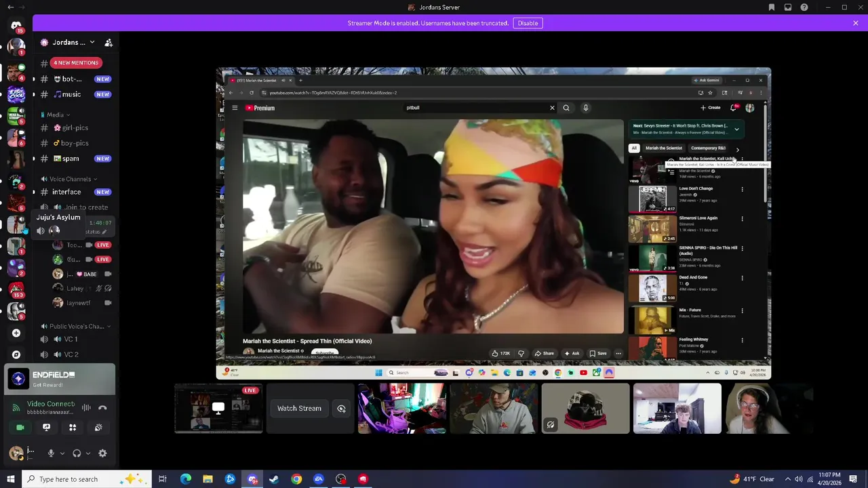Expand headphone output options arrow
This screenshot has height=488, width=868.
tap(88, 453)
